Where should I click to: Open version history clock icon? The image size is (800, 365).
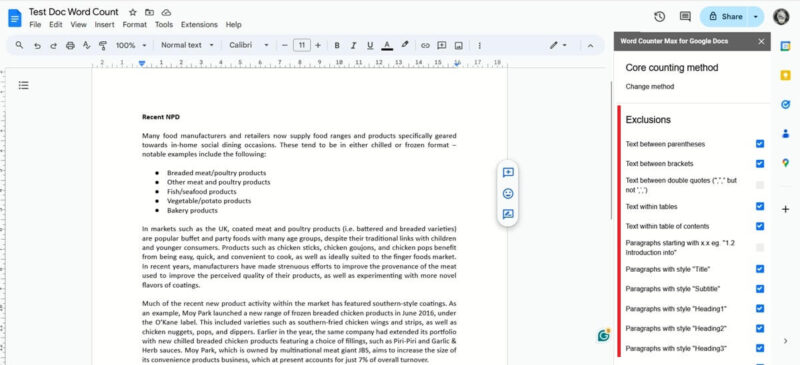pos(659,17)
